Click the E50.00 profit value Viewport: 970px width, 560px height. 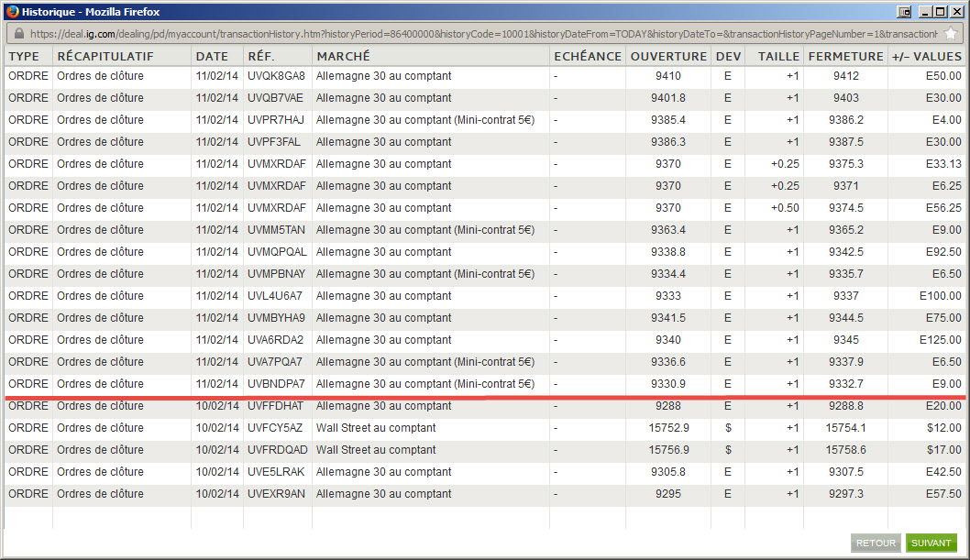pyautogui.click(x=943, y=76)
